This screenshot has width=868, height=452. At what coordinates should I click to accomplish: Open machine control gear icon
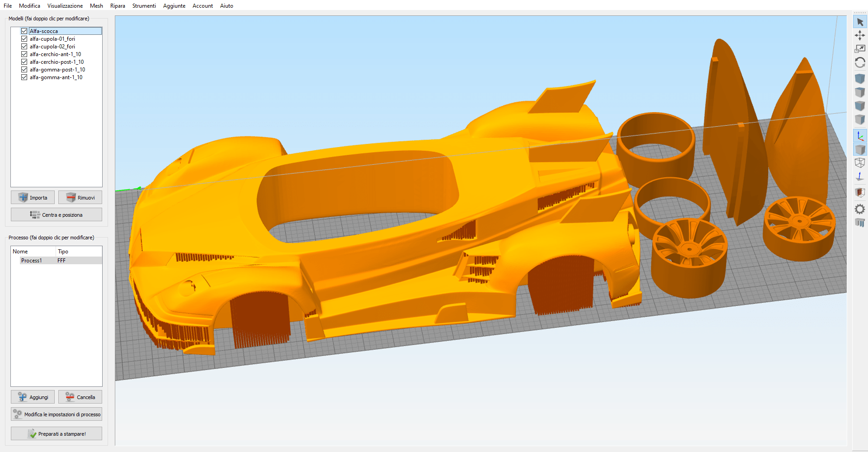860,209
